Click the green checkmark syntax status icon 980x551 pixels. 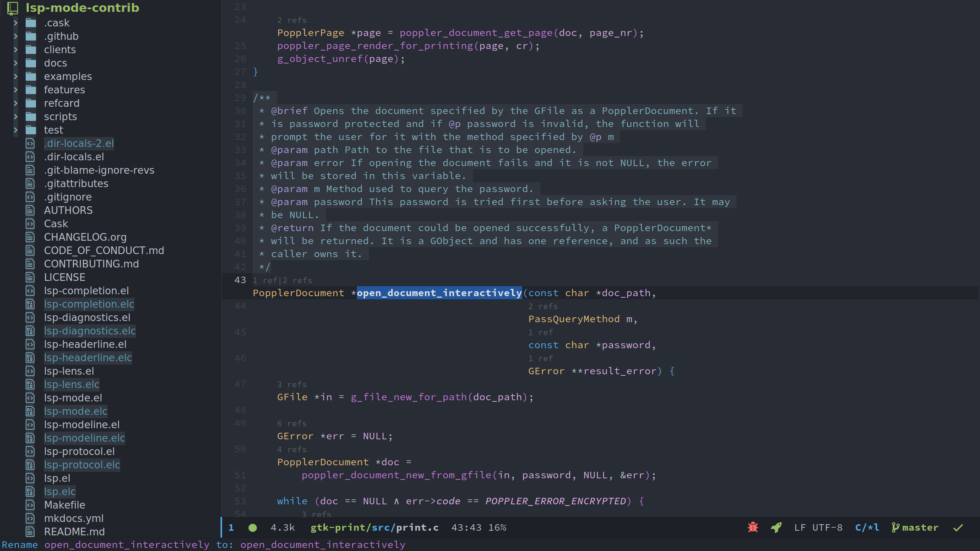tap(958, 528)
